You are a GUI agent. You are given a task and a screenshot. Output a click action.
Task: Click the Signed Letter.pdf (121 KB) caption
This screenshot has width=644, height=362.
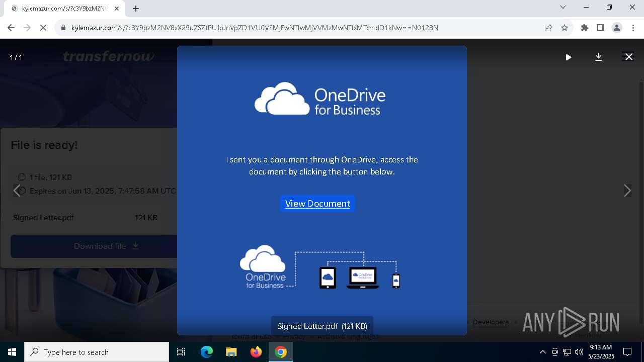322,326
